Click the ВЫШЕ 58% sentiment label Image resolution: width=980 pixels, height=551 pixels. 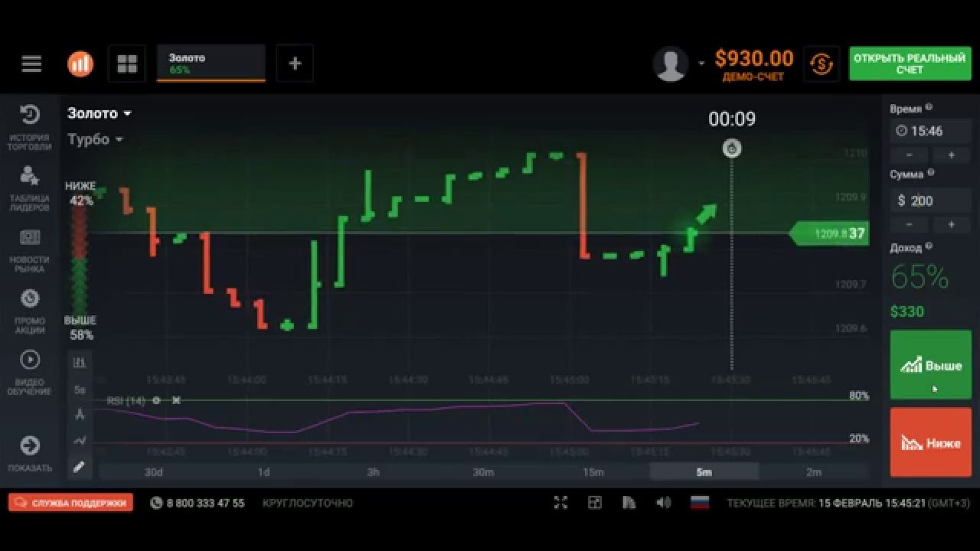point(80,327)
